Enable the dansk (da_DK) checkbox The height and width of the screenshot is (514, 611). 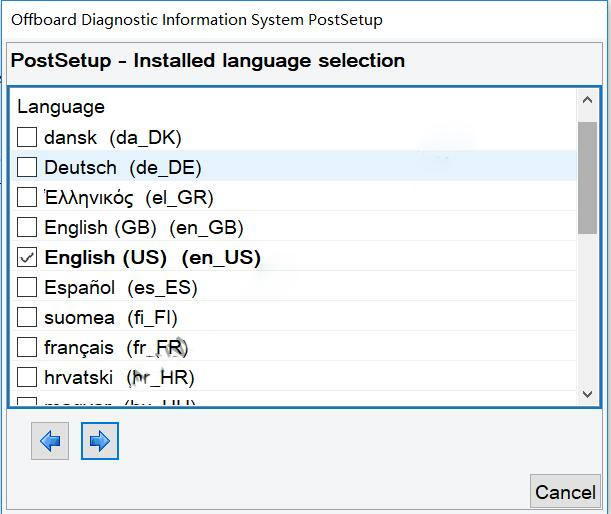click(x=28, y=137)
